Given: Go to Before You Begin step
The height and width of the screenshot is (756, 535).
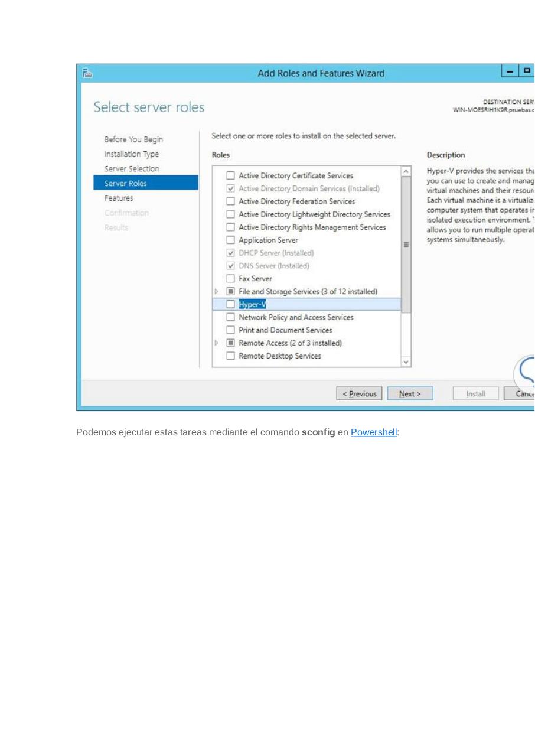Looking at the screenshot, I should (x=133, y=140).
